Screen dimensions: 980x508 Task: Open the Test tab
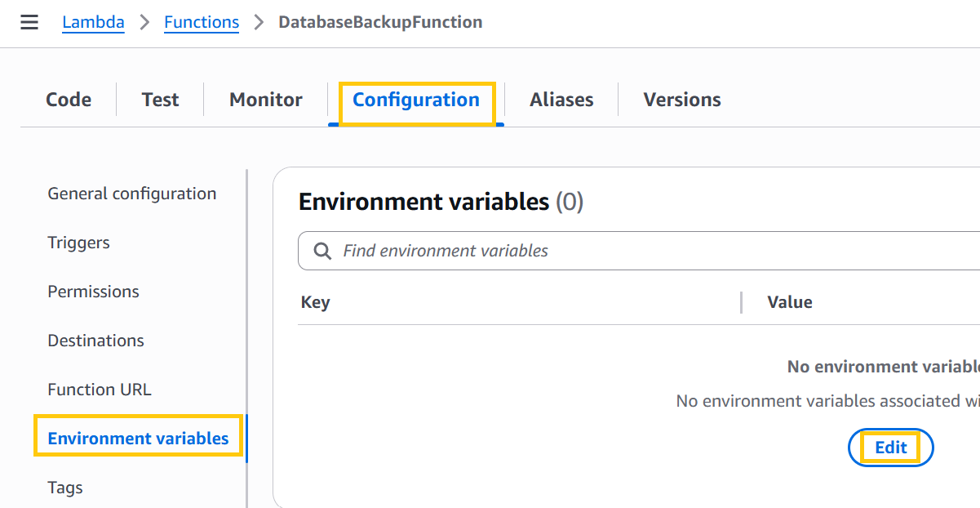pyautogui.click(x=160, y=100)
